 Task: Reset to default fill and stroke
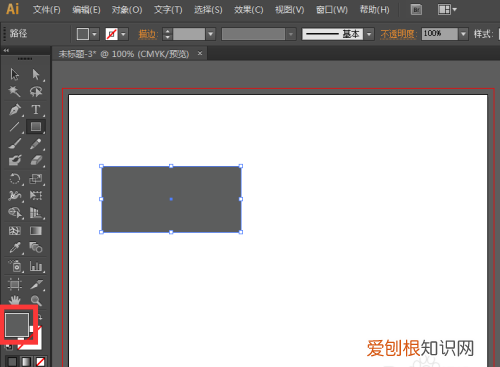tap(9, 347)
